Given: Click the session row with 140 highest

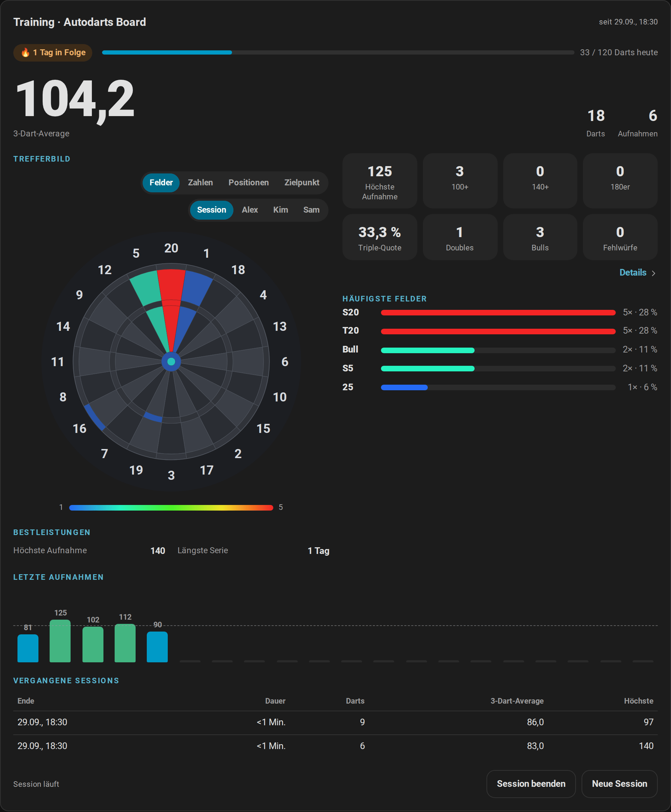Looking at the screenshot, I should pos(335,746).
